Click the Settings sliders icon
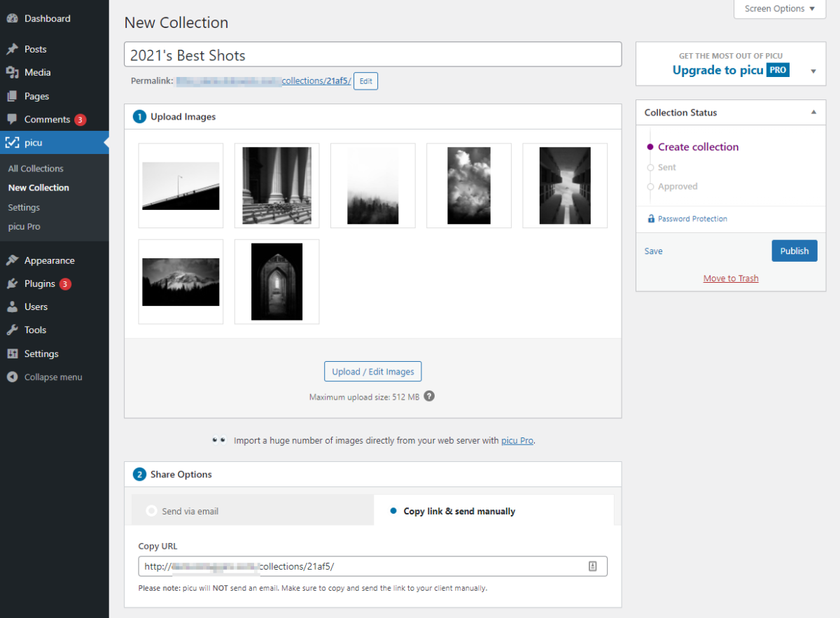840x618 pixels. [12, 354]
